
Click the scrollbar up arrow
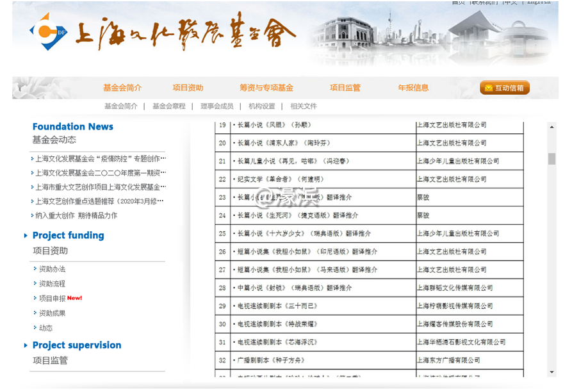point(552,126)
